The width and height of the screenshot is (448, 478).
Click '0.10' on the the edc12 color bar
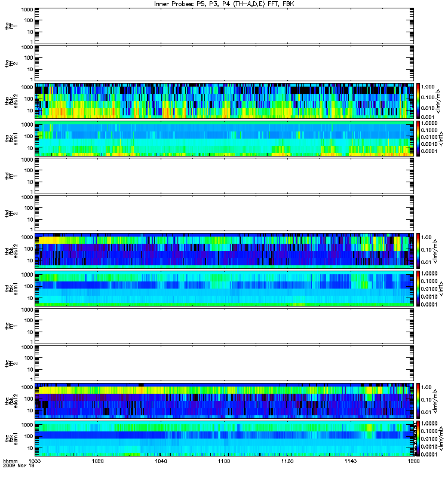pyautogui.click(x=426, y=400)
